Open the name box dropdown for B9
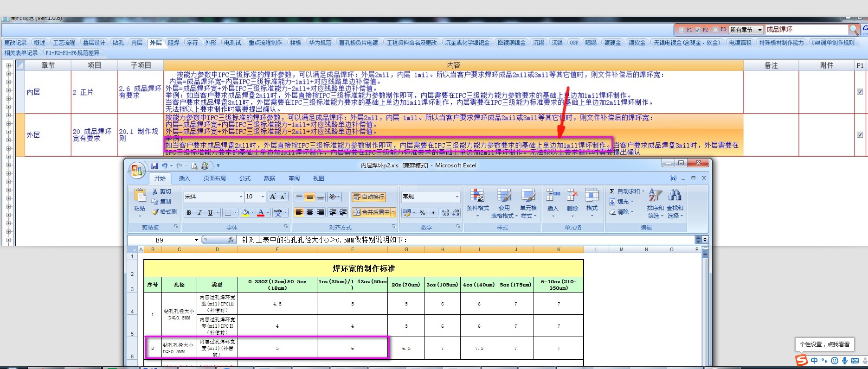 tap(196, 240)
